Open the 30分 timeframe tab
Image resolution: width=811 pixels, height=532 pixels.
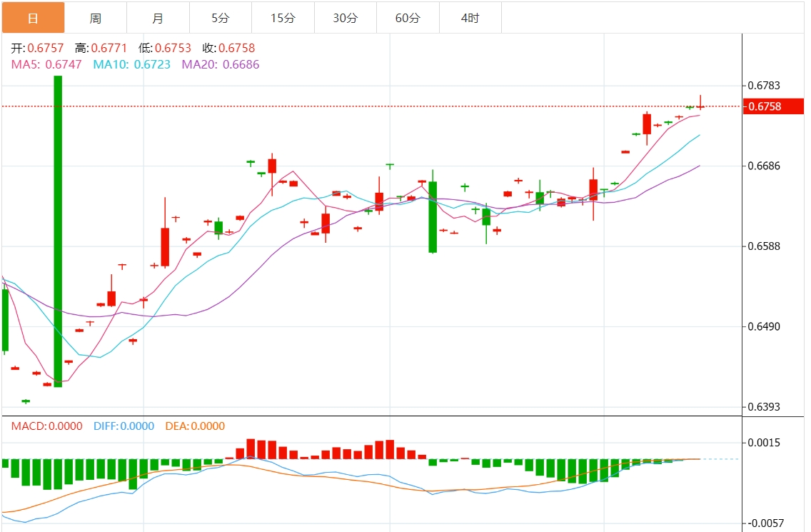tap(346, 18)
